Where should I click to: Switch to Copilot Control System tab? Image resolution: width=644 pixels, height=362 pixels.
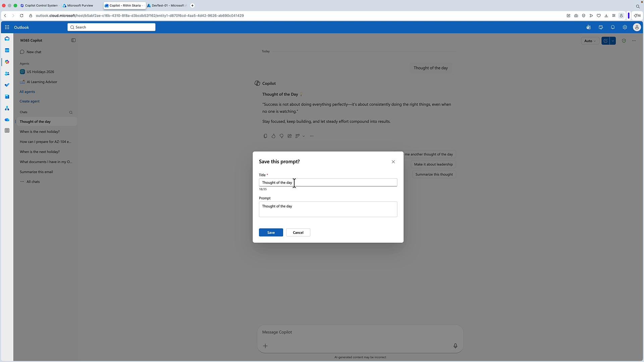tap(39, 6)
